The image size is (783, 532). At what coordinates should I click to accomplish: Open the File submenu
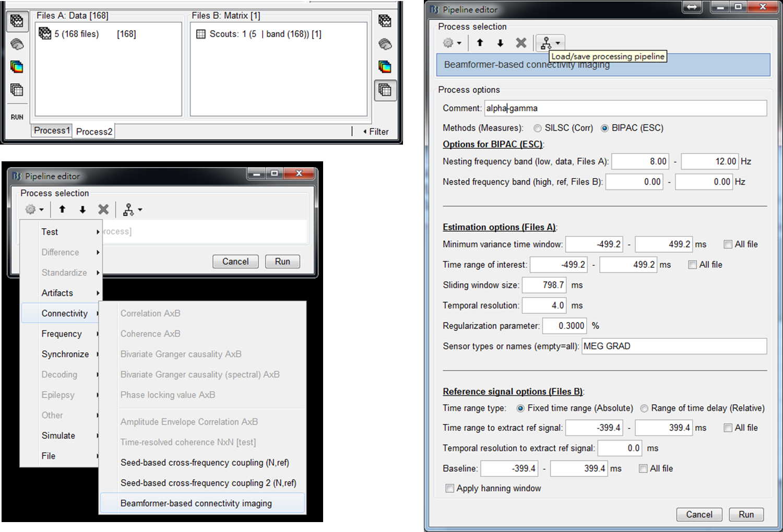60,456
